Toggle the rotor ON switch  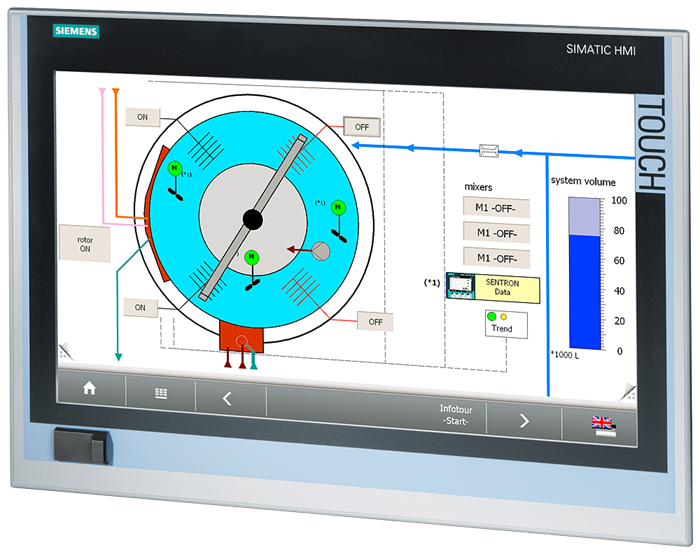pyautogui.click(x=85, y=242)
